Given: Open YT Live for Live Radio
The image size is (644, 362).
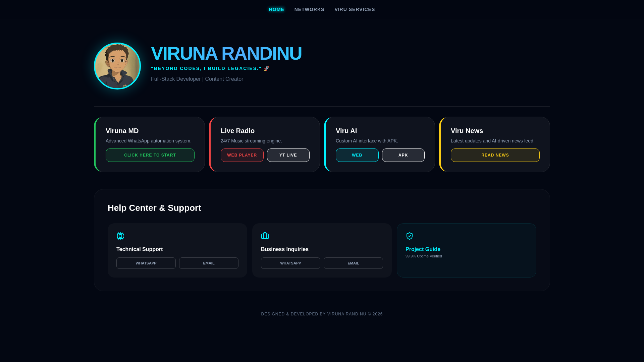Looking at the screenshot, I should 288,155.
